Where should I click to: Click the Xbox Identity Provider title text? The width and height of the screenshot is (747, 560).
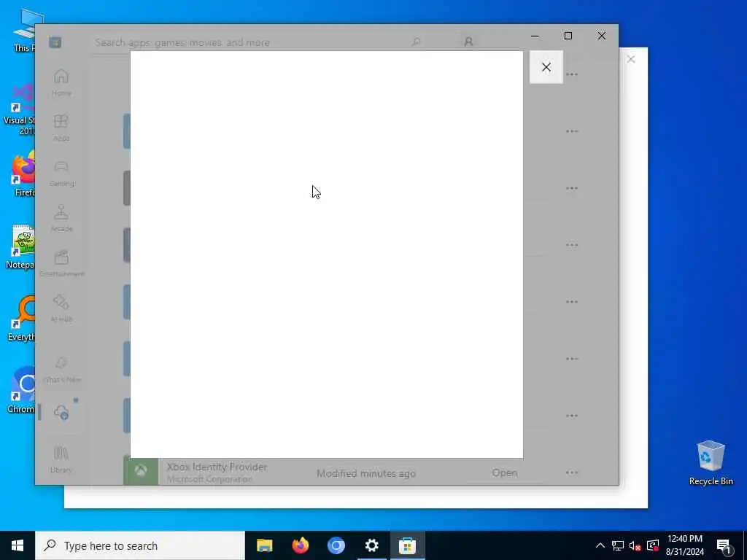click(x=217, y=467)
